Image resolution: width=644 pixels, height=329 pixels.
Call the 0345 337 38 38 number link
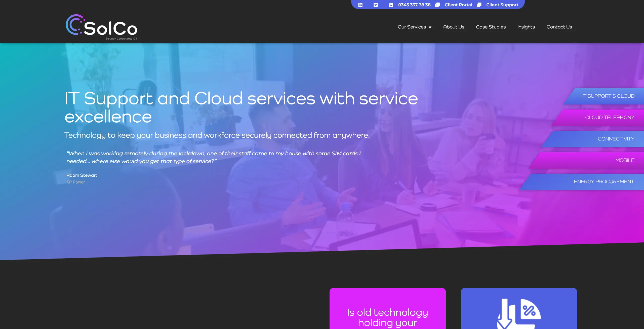point(414,5)
